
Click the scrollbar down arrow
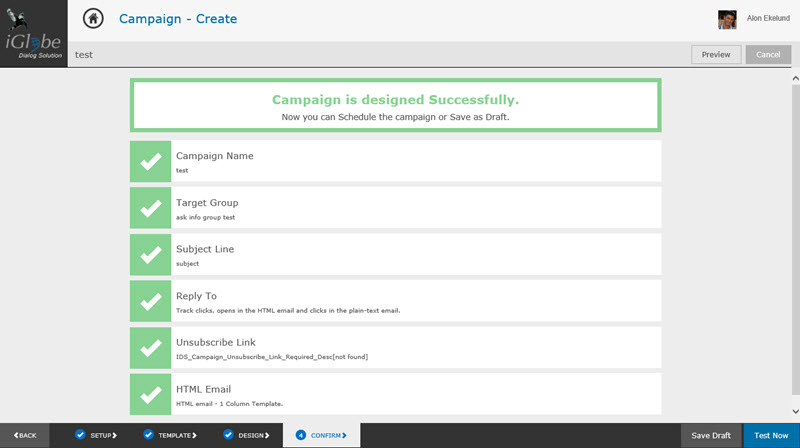click(x=795, y=411)
